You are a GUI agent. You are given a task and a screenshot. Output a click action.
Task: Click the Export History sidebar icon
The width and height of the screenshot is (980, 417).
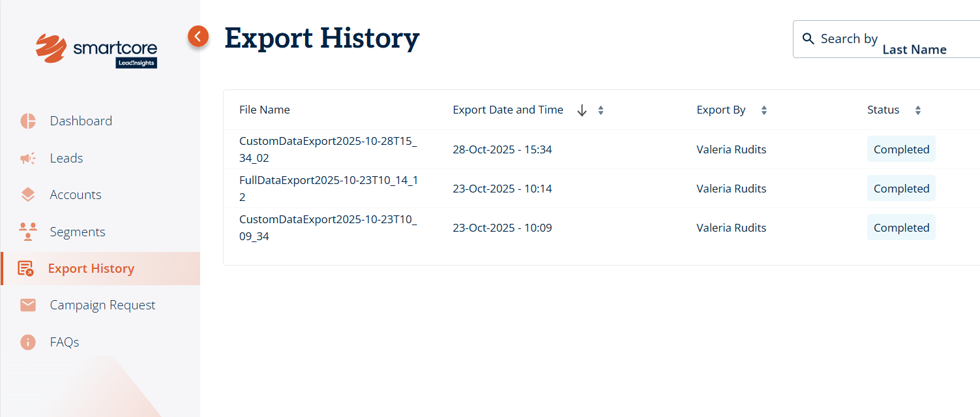26,268
